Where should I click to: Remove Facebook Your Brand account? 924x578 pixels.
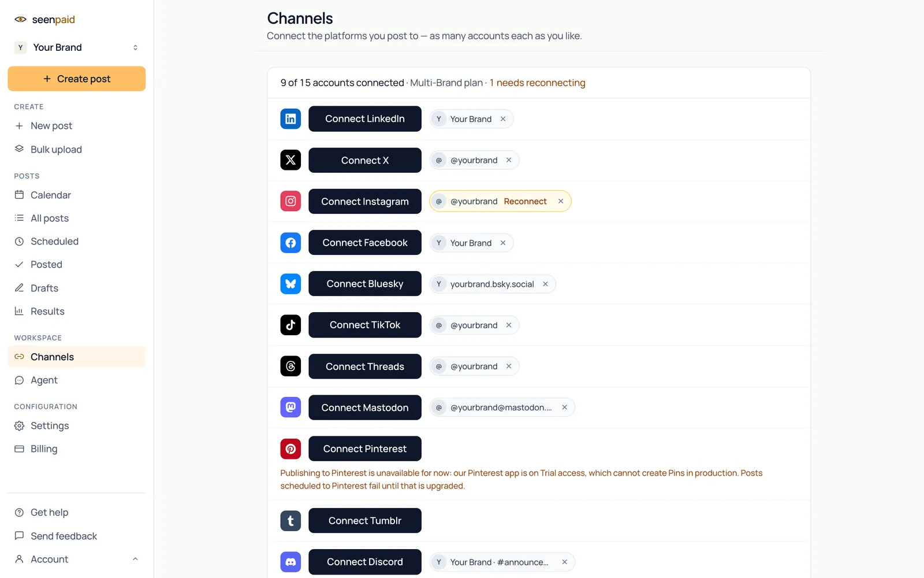503,243
